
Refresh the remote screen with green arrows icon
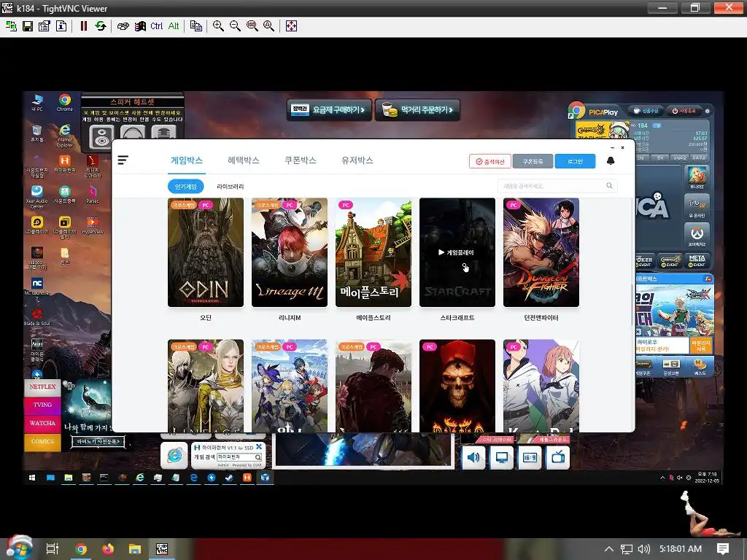[101, 26]
